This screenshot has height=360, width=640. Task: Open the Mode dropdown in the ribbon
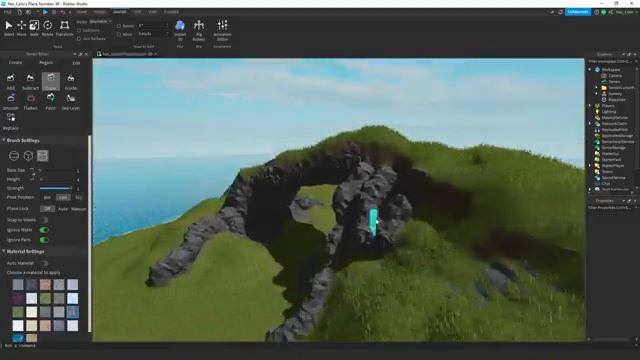[x=100, y=21]
